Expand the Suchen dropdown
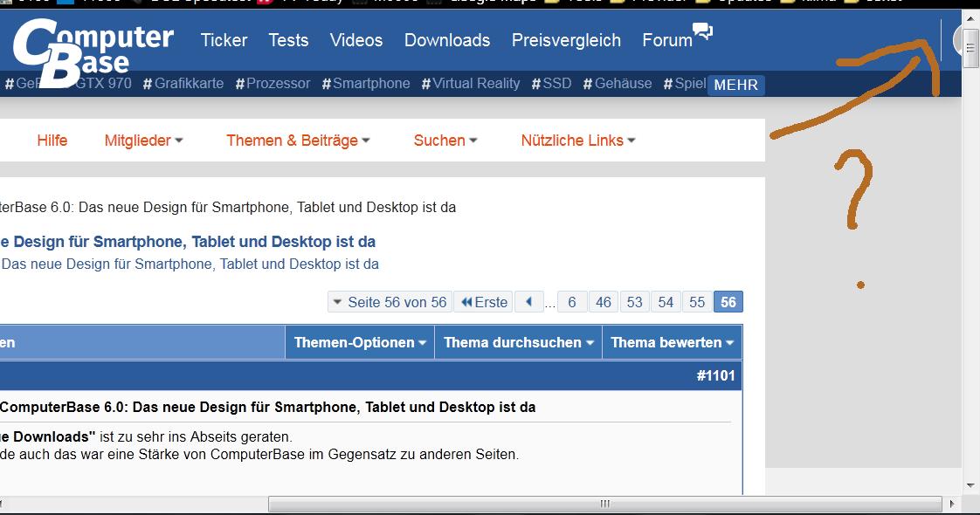This screenshot has width=980, height=515. [x=445, y=141]
